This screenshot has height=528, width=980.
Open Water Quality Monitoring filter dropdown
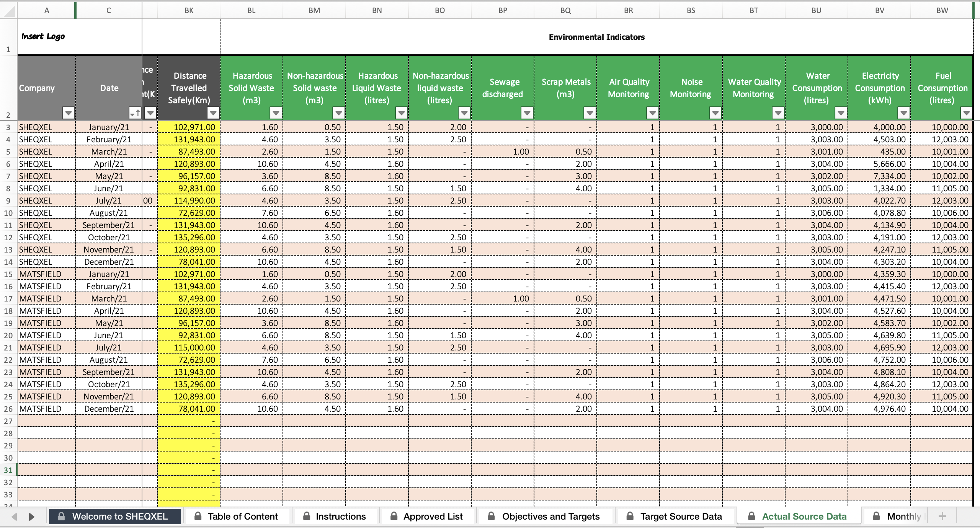point(778,113)
